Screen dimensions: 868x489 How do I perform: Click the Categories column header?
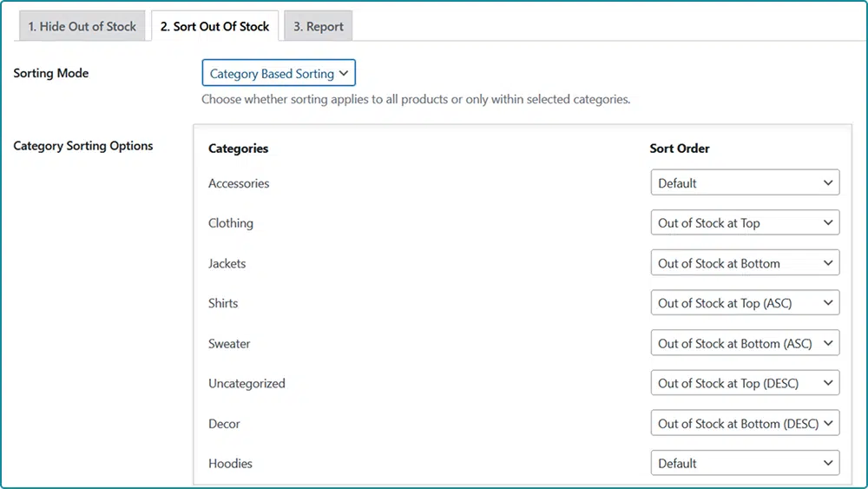[x=238, y=149]
